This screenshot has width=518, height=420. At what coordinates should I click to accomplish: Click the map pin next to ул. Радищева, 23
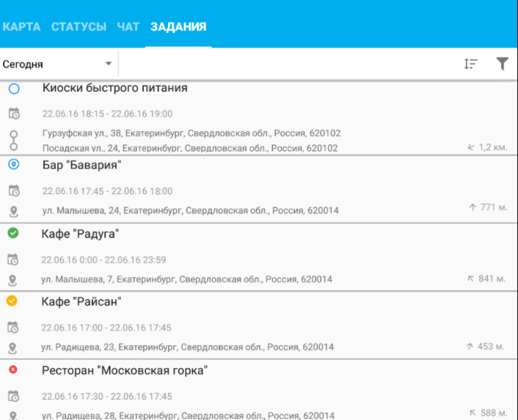coord(12,348)
